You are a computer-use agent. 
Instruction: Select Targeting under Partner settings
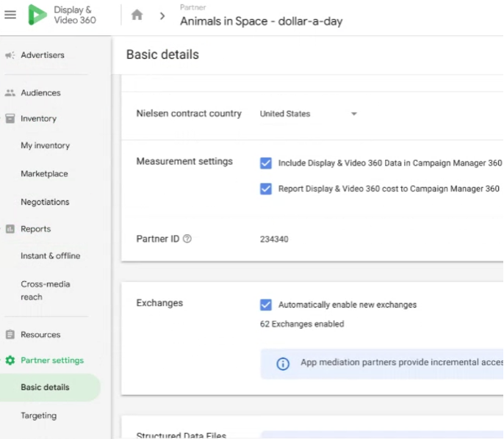pos(38,416)
